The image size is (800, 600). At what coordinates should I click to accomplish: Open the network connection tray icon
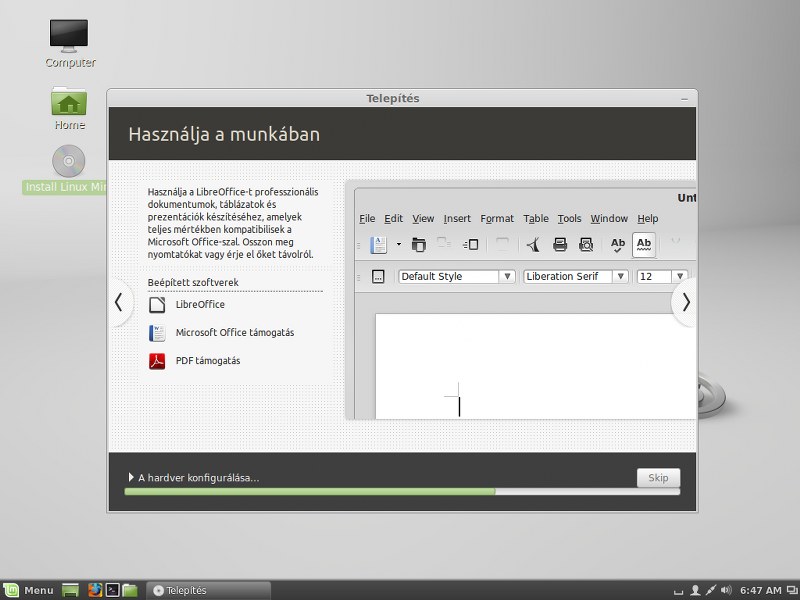click(x=711, y=590)
